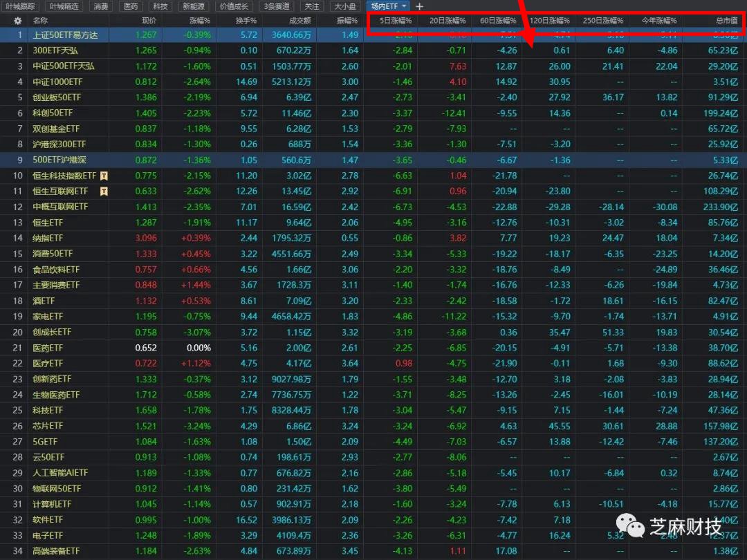The height and width of the screenshot is (560, 747).
Task: Select the 创业板50ETF row name
Action: coord(57,97)
